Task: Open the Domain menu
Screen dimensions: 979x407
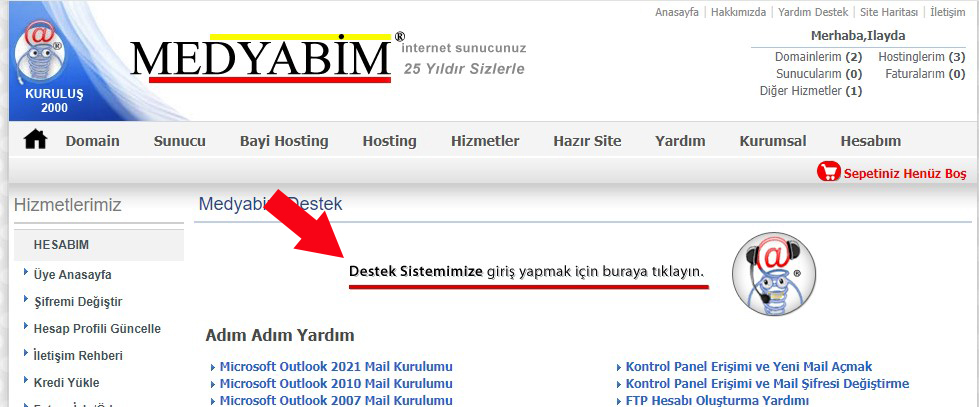Action: pyautogui.click(x=92, y=141)
